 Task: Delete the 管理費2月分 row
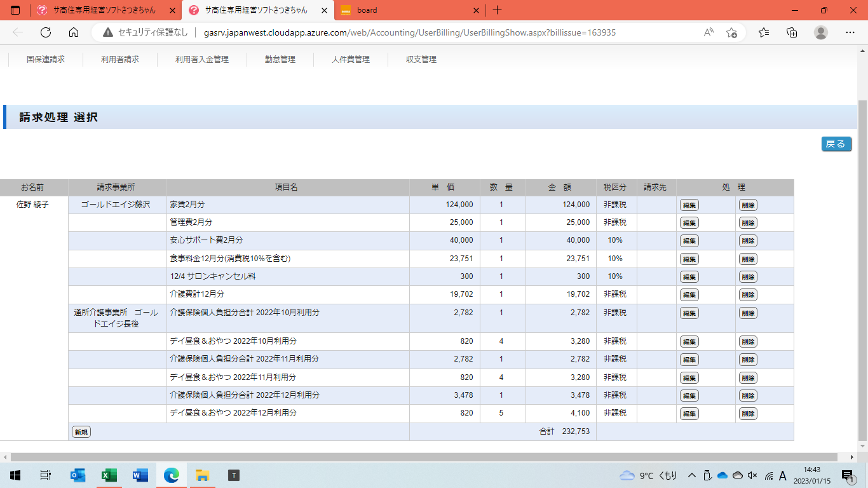tap(748, 223)
